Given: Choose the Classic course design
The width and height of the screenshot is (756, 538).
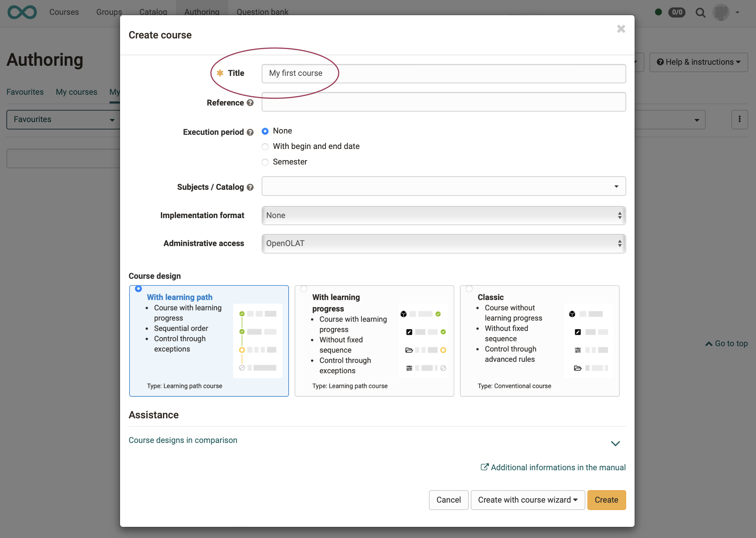Looking at the screenshot, I should coord(469,289).
